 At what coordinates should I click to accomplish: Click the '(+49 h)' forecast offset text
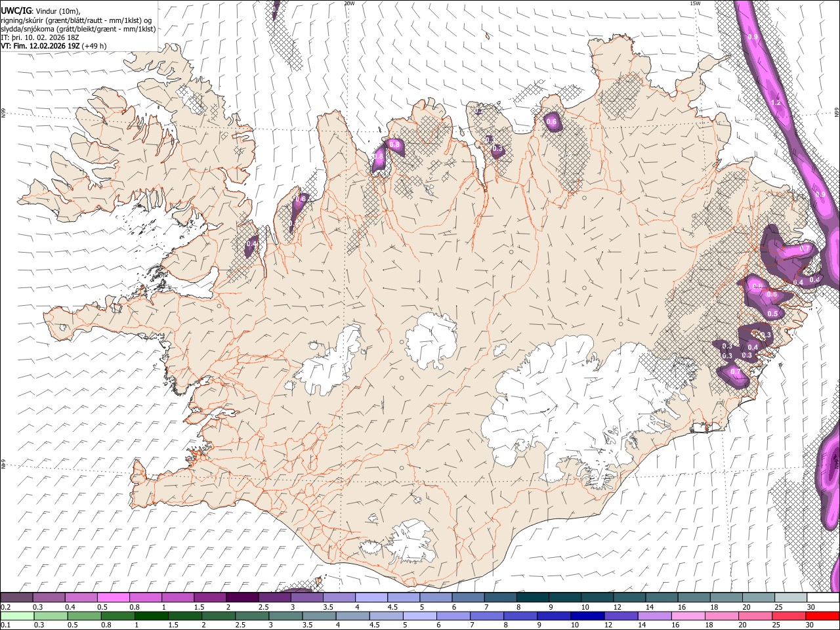point(94,46)
